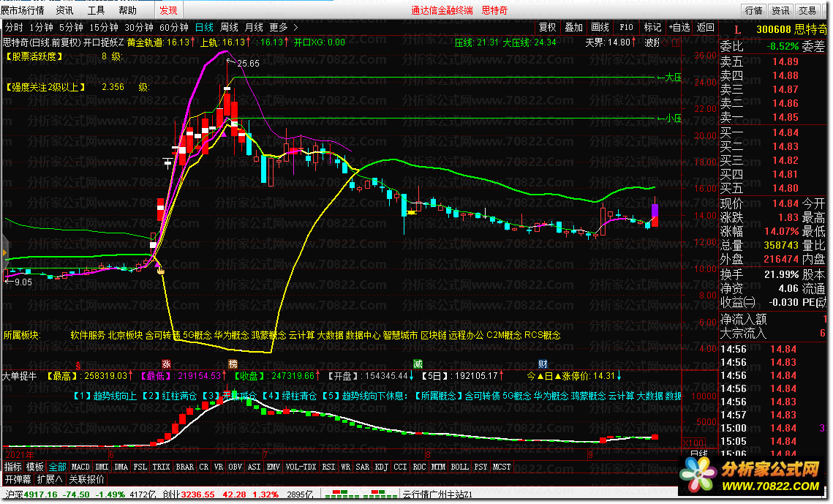The height and width of the screenshot is (504, 833).
Task: Open the 资讯 menu
Action: 65,10
